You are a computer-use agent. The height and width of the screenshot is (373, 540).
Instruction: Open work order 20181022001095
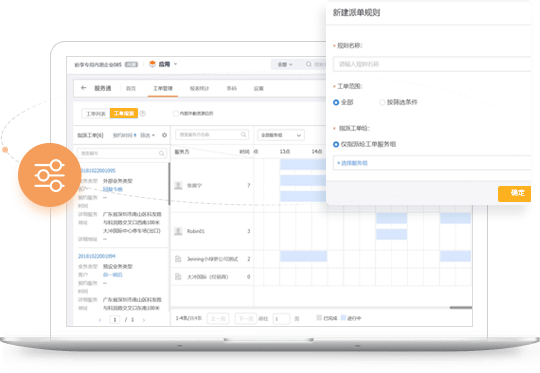click(97, 171)
